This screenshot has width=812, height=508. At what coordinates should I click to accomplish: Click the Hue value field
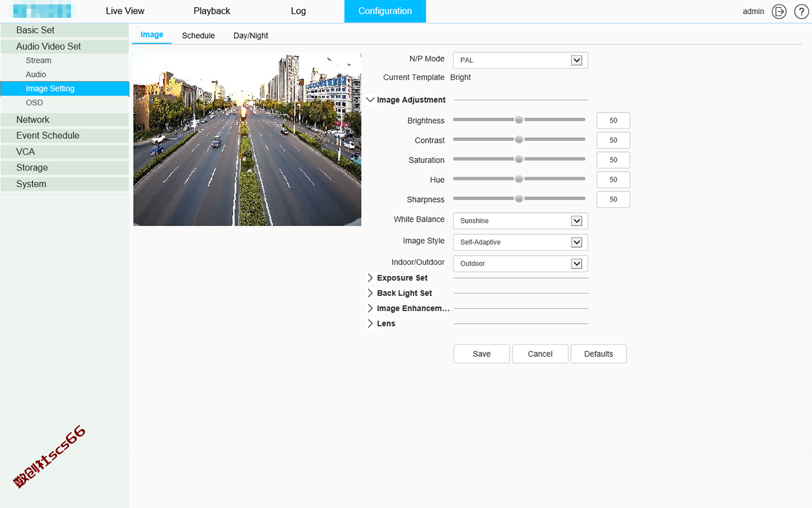613,180
